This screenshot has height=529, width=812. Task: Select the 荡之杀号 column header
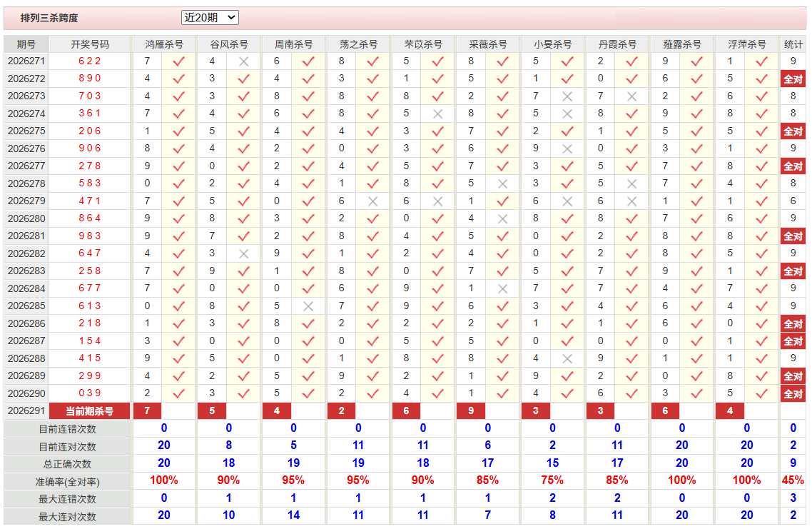point(358,44)
